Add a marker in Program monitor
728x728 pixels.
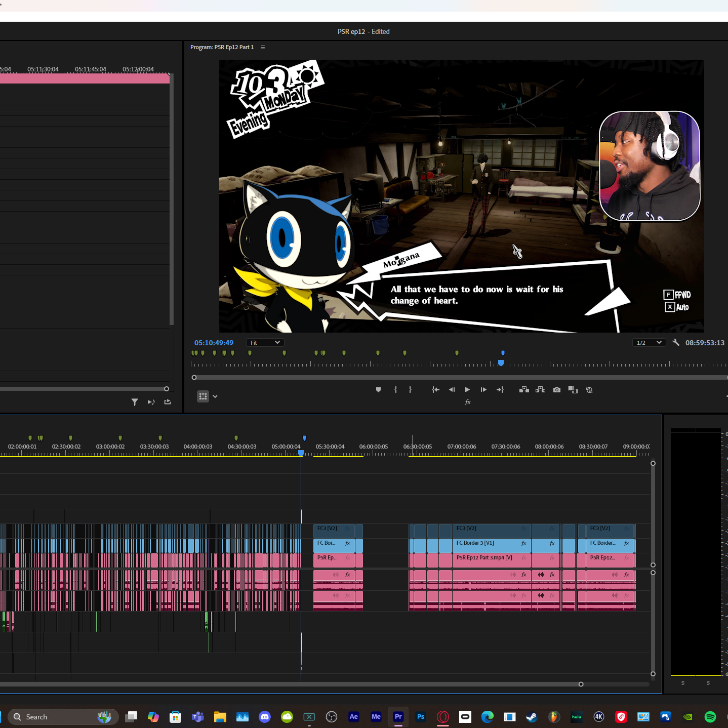coord(378,390)
